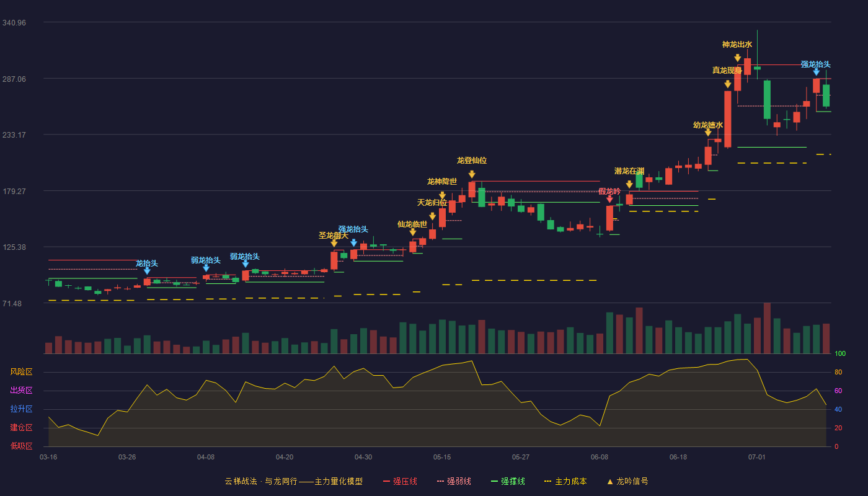Screen dimensions: 868x496
Task: Click the green 100 indicator scale label
Action: (x=840, y=354)
